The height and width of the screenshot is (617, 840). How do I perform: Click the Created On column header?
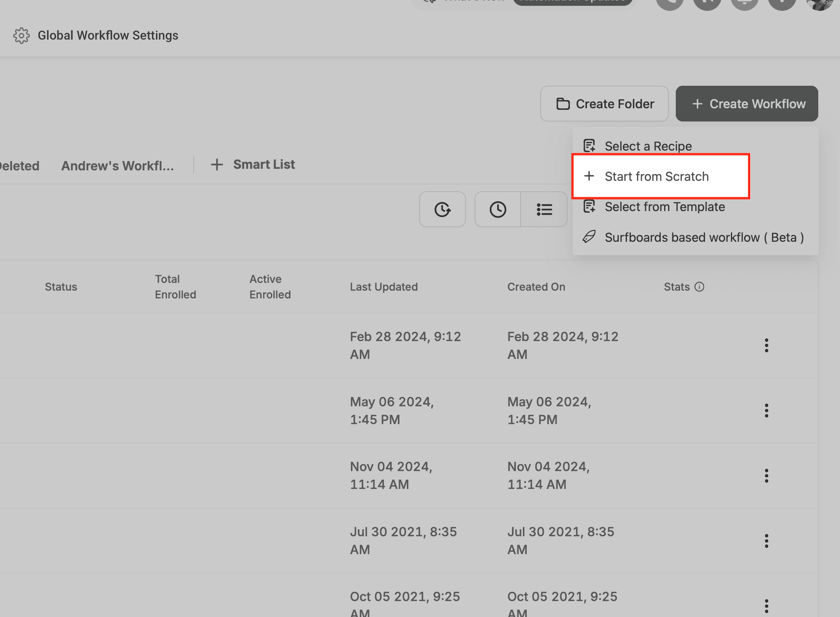click(536, 287)
